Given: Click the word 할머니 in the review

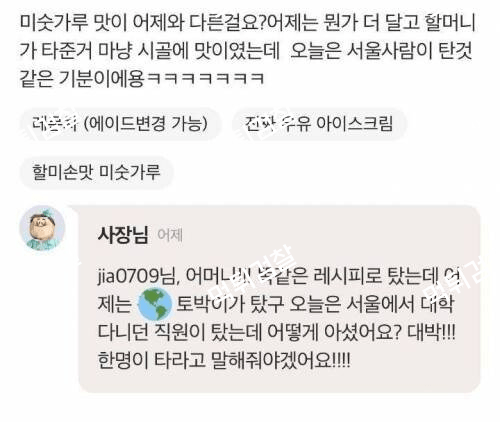Looking at the screenshot, I should [x=450, y=23].
